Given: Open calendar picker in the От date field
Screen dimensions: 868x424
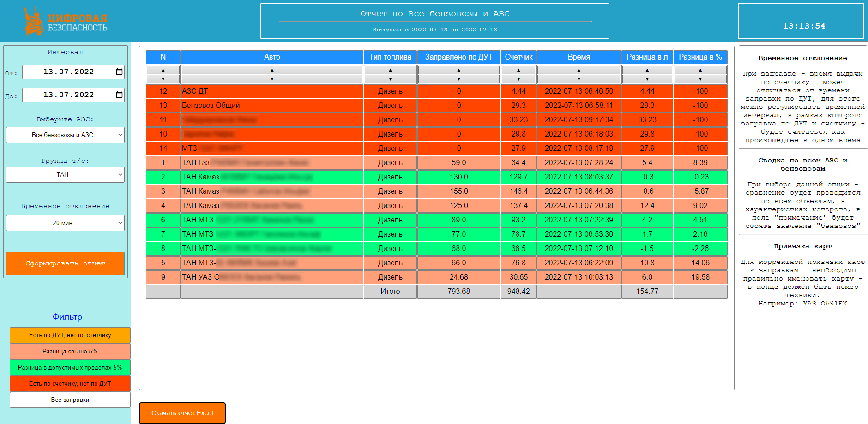Looking at the screenshot, I should pos(119,72).
